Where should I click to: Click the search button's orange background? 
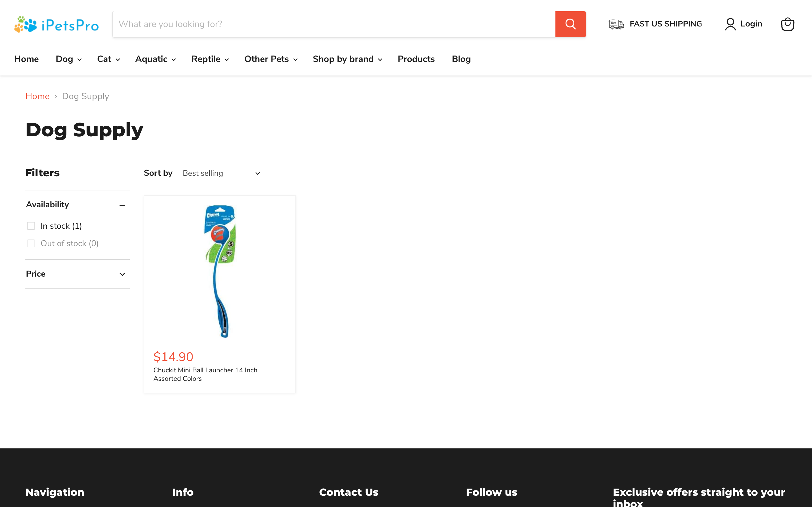[x=570, y=24]
